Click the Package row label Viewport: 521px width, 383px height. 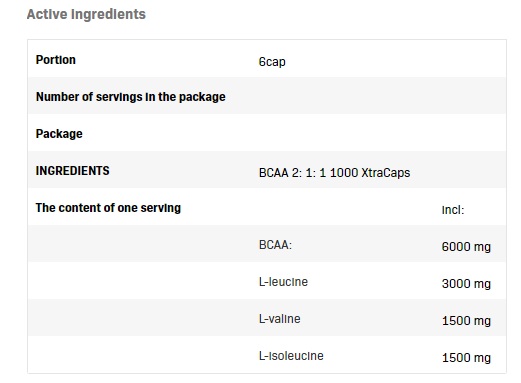[x=59, y=134]
